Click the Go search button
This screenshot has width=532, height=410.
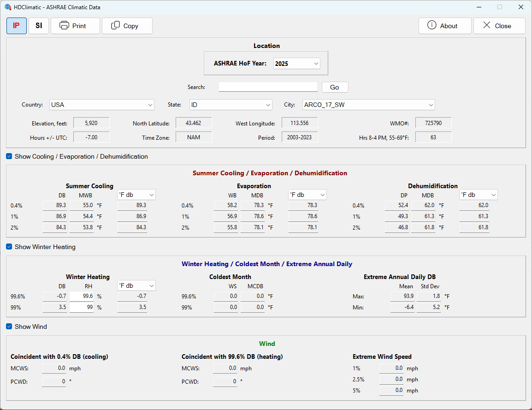[x=335, y=87]
